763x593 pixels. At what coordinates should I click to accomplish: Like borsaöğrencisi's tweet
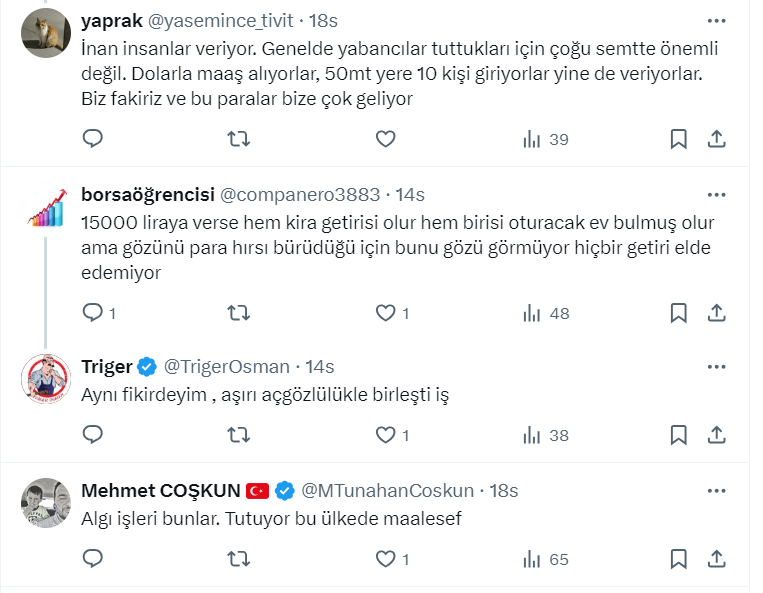click(385, 313)
